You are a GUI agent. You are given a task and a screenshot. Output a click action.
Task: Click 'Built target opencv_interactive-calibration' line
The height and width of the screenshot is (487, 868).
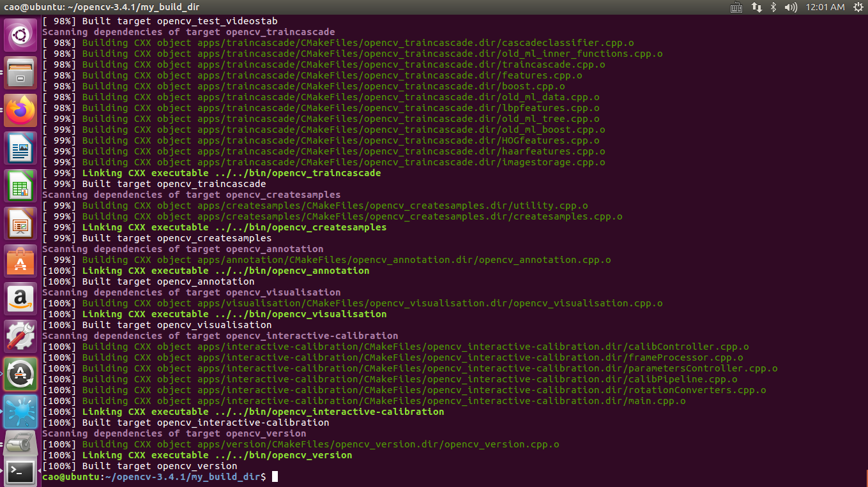coord(186,423)
